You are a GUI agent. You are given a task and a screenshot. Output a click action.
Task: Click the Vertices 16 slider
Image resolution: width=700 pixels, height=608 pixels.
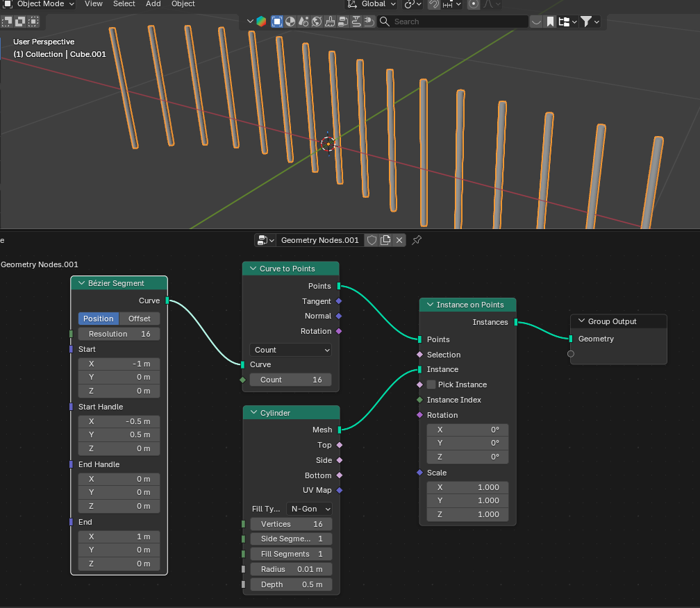[291, 524]
